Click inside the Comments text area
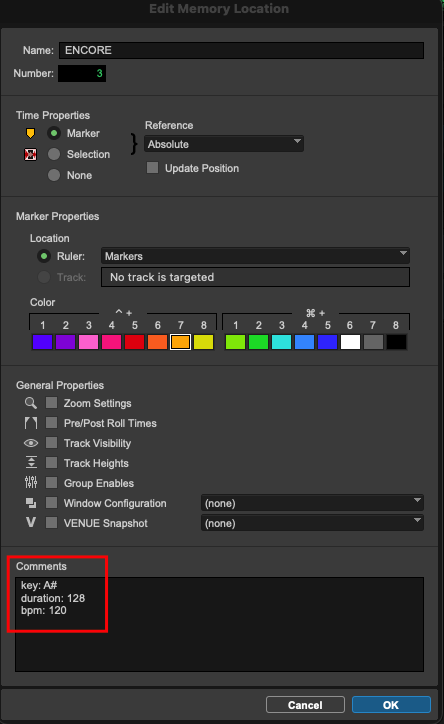 click(x=219, y=624)
